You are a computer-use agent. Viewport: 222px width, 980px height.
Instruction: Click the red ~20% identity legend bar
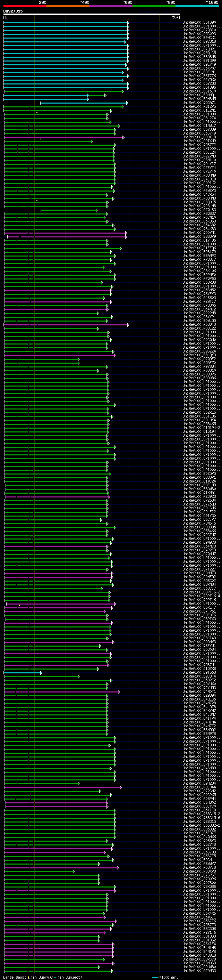[x=25, y=6]
